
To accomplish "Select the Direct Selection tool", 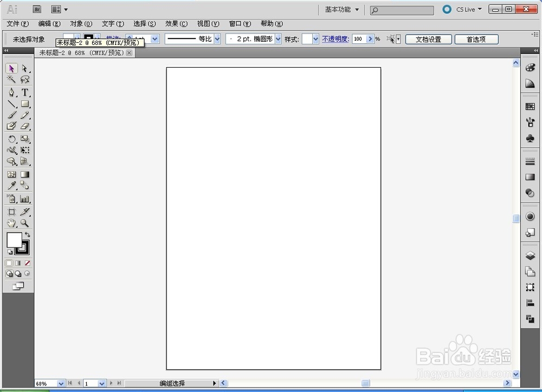I will click(x=24, y=68).
